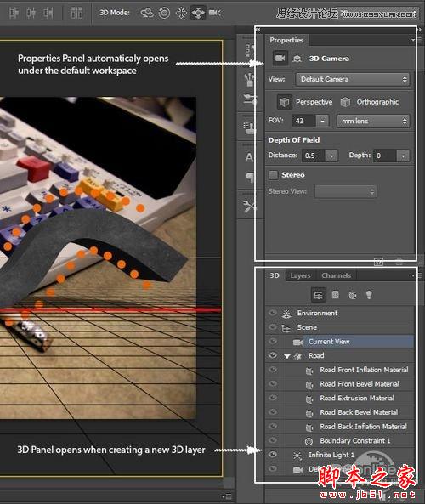The image size is (425, 504).
Task: Click the Depth value field
Action: [385, 156]
